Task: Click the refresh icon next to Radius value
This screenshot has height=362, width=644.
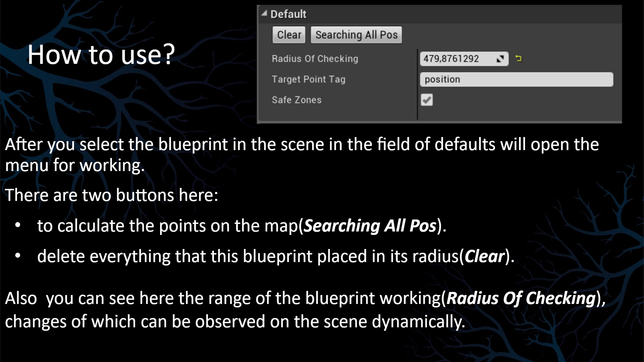Action: tap(518, 58)
